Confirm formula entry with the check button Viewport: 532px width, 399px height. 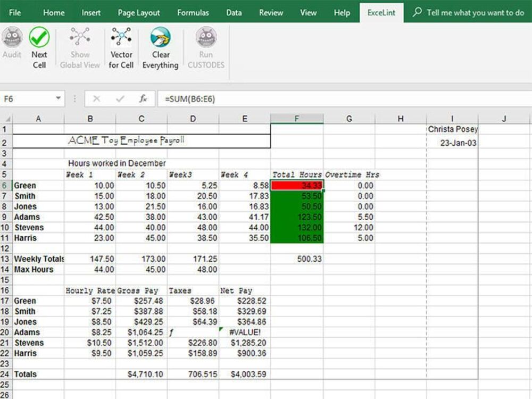(x=119, y=97)
